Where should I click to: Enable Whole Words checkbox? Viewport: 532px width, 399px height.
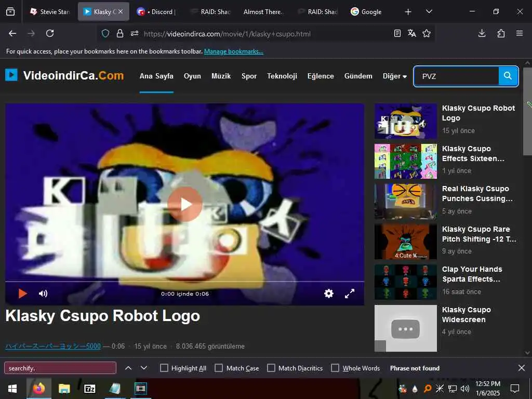335,368
